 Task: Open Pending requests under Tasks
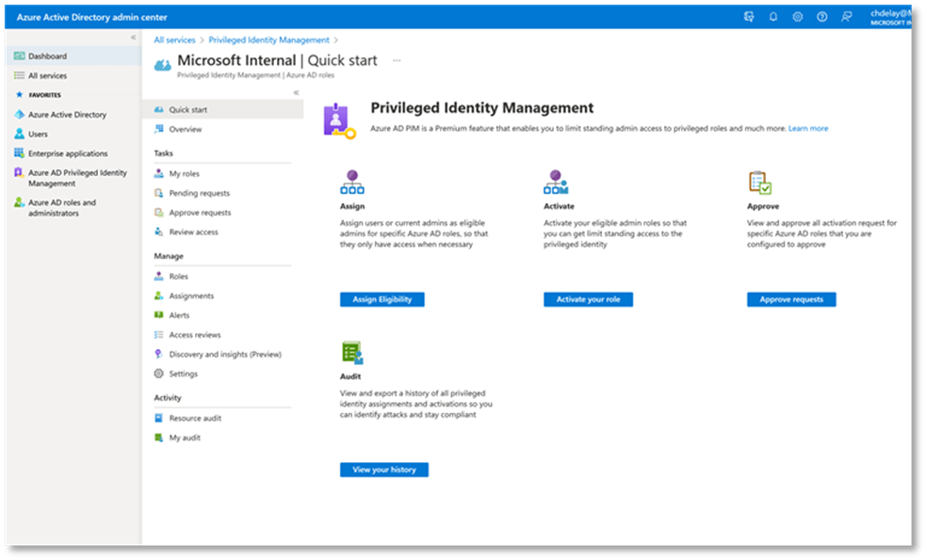[199, 193]
